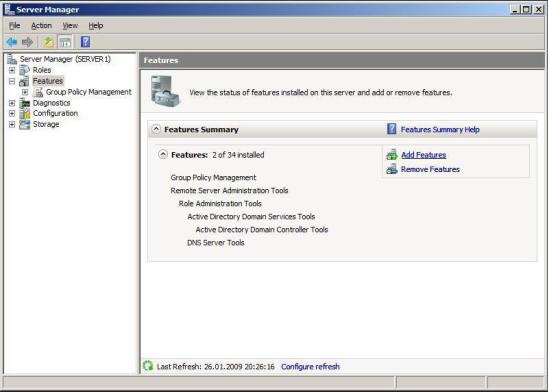Click the Configuration node icon
The width and height of the screenshot is (548, 392).
(25, 114)
